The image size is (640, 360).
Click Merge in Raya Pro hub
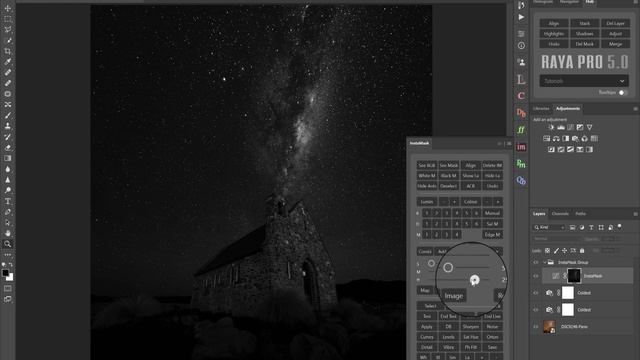click(x=615, y=44)
